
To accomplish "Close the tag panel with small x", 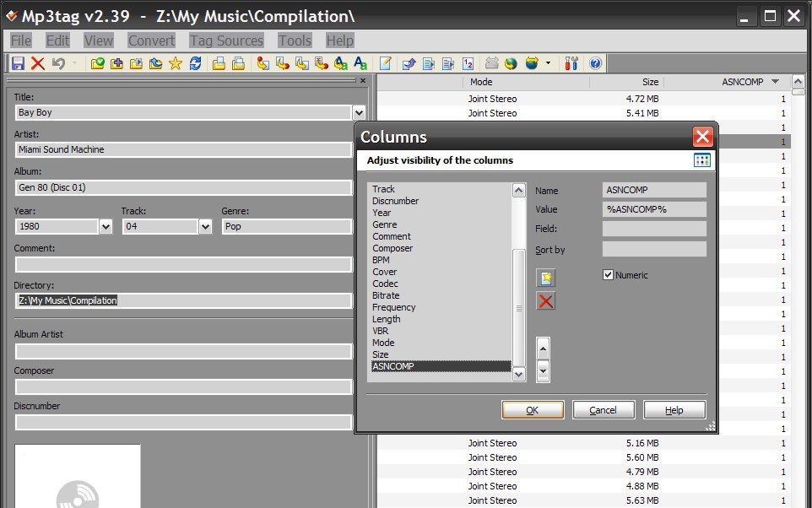I will point(363,80).
